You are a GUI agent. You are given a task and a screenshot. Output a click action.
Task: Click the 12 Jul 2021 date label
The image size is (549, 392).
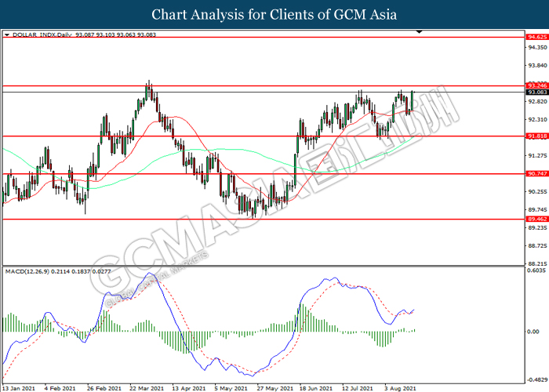(358, 388)
